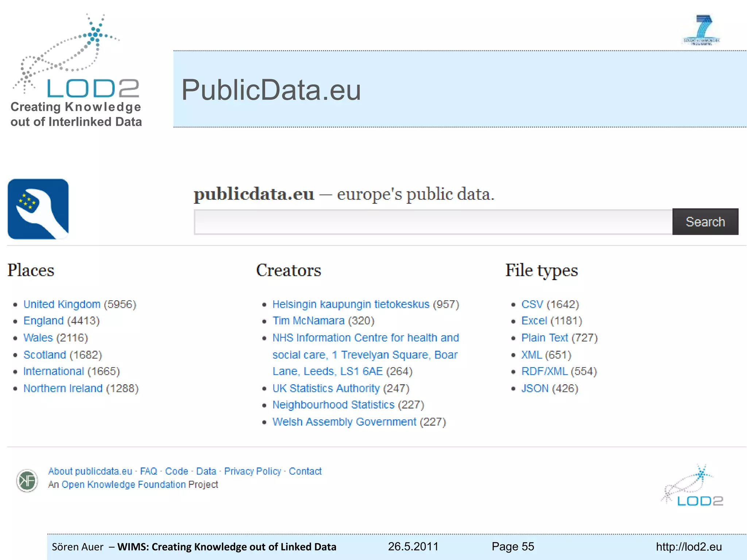Choose the RDF/XML file type link
The width and height of the screenshot is (747, 560).
pyautogui.click(x=544, y=371)
